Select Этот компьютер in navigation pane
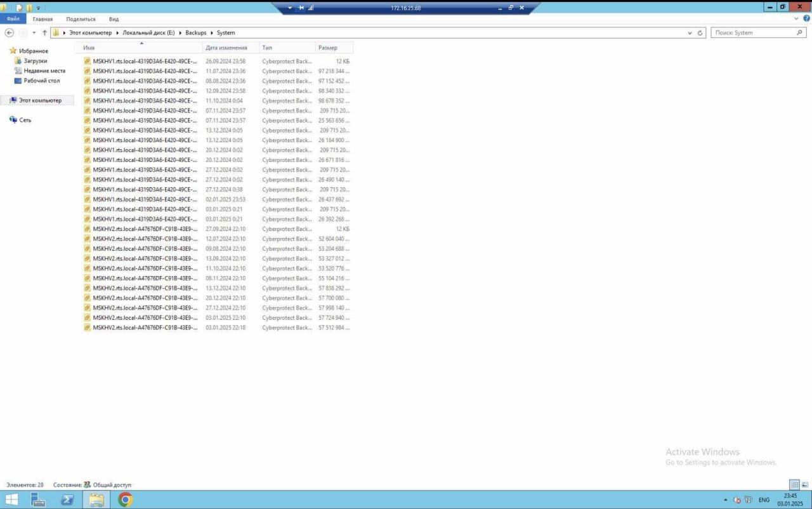This screenshot has height=509, width=812. [x=40, y=100]
